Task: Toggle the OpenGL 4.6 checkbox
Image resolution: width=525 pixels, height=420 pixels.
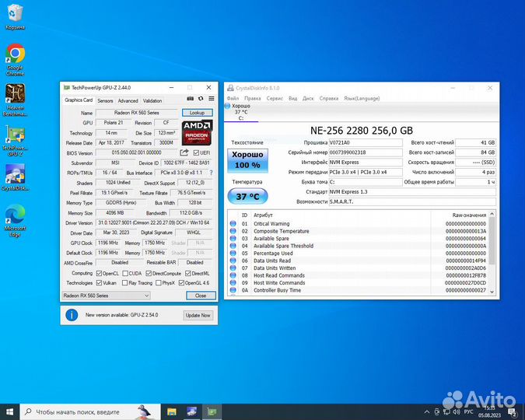Action: coord(181,282)
